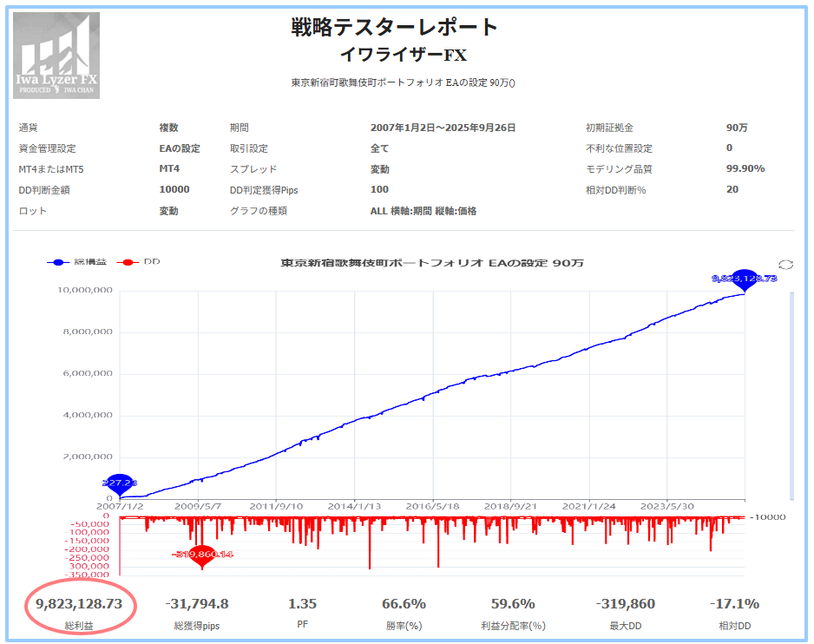Click the 戦略テスターレポート heading
The width and height of the screenshot is (814, 644).
pos(395,27)
